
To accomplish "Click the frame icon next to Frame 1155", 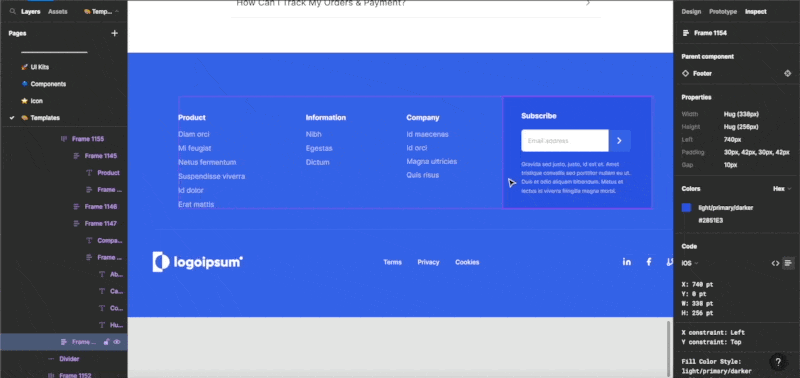I will [x=64, y=139].
